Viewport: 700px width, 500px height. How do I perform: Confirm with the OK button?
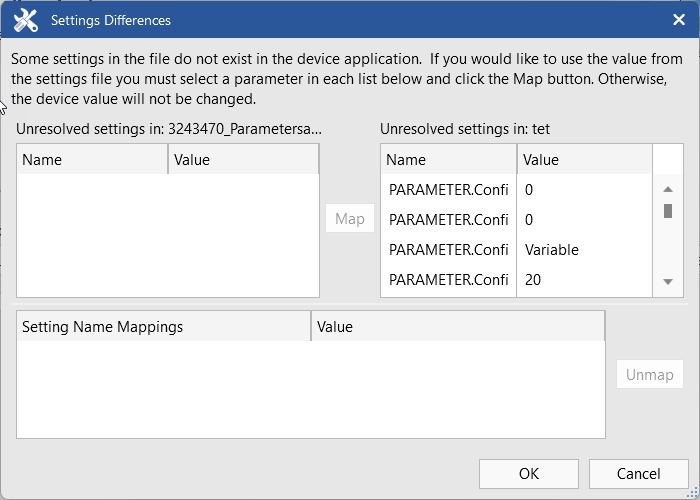[529, 473]
